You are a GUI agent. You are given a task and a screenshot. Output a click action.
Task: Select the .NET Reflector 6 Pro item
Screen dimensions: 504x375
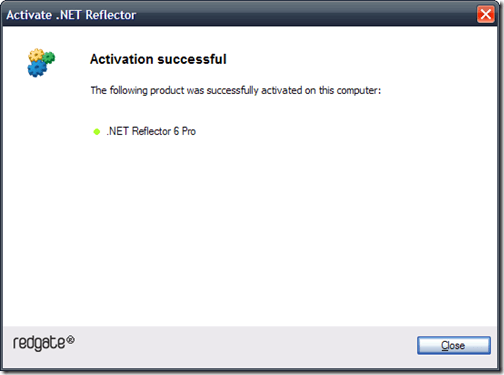point(151,131)
